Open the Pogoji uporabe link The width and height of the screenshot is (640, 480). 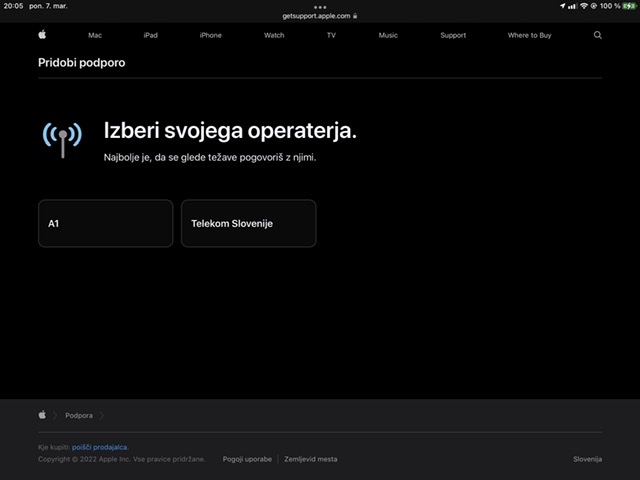coord(247,459)
